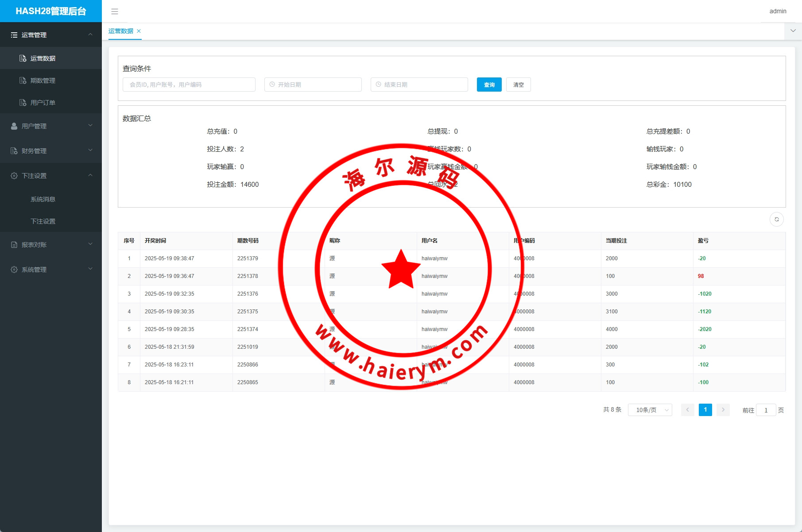Close the 运营数据 tab
The width and height of the screenshot is (802, 532).
pyautogui.click(x=139, y=31)
